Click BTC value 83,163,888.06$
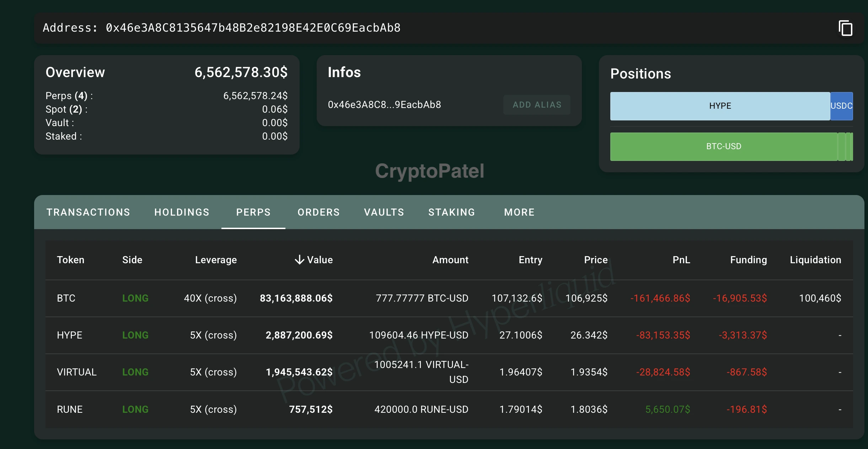 [x=296, y=298]
